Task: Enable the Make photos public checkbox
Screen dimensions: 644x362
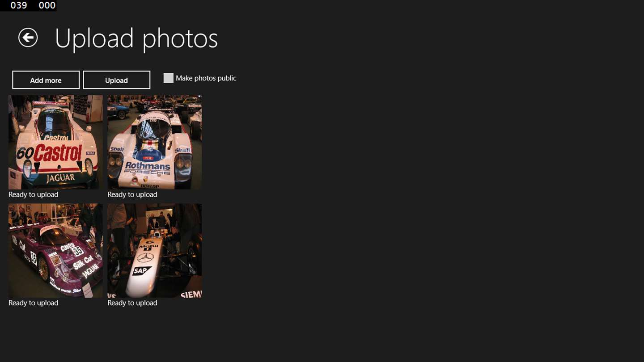Action: point(168,78)
